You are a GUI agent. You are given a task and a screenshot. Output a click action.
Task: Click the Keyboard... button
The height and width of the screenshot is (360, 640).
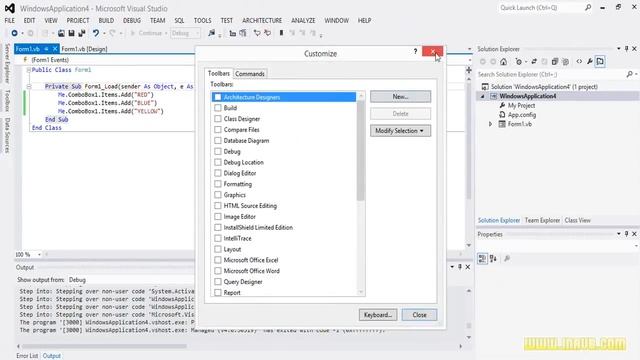(x=378, y=315)
